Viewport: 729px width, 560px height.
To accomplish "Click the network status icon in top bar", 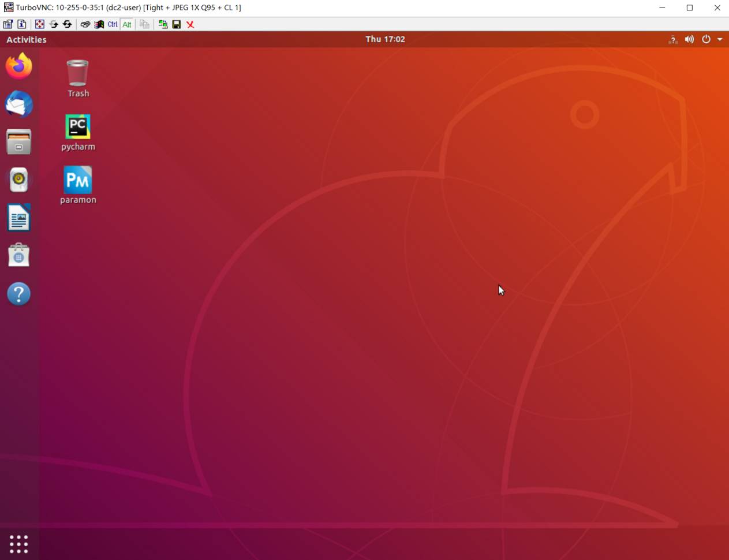I will [673, 39].
